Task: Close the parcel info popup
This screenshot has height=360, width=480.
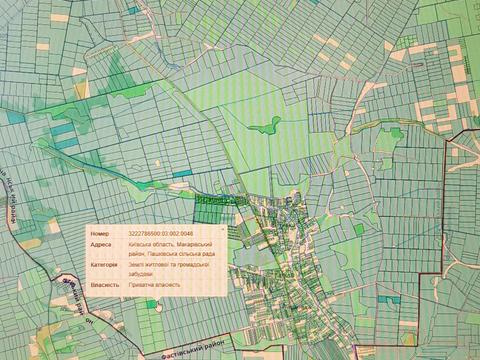Action: coord(223,229)
